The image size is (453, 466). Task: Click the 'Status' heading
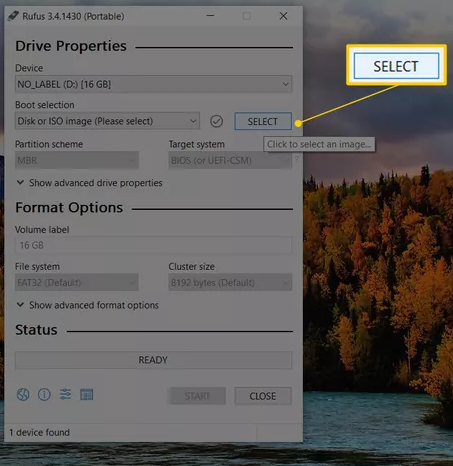click(36, 330)
